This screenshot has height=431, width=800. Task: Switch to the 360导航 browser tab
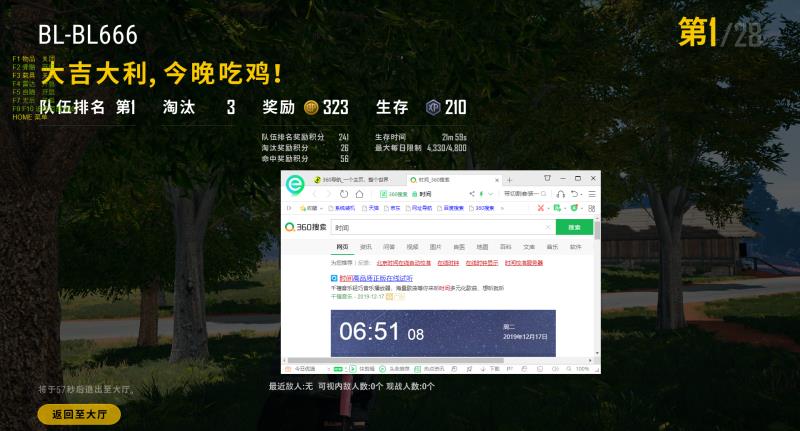[x=355, y=180]
